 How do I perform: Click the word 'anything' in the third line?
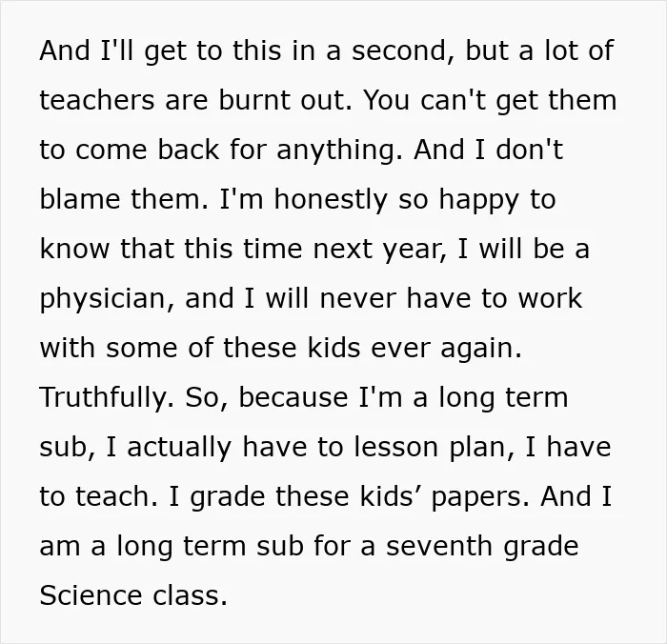click(336, 150)
